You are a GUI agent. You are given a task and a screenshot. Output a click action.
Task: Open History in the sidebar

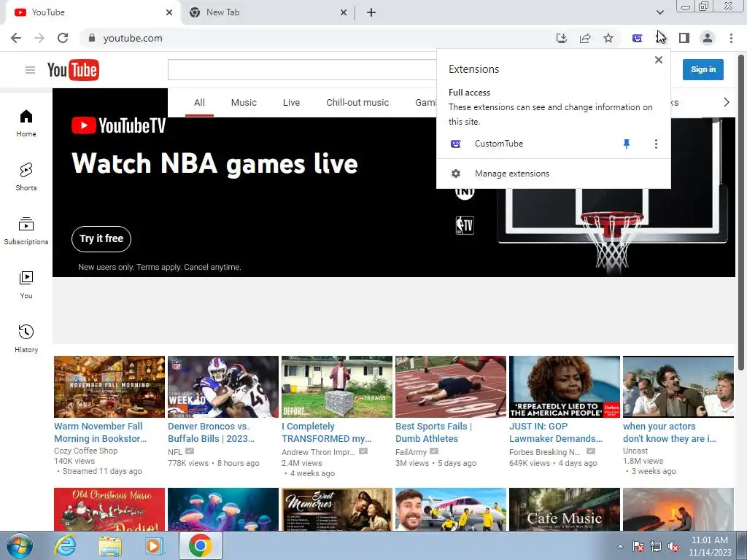tap(26, 339)
